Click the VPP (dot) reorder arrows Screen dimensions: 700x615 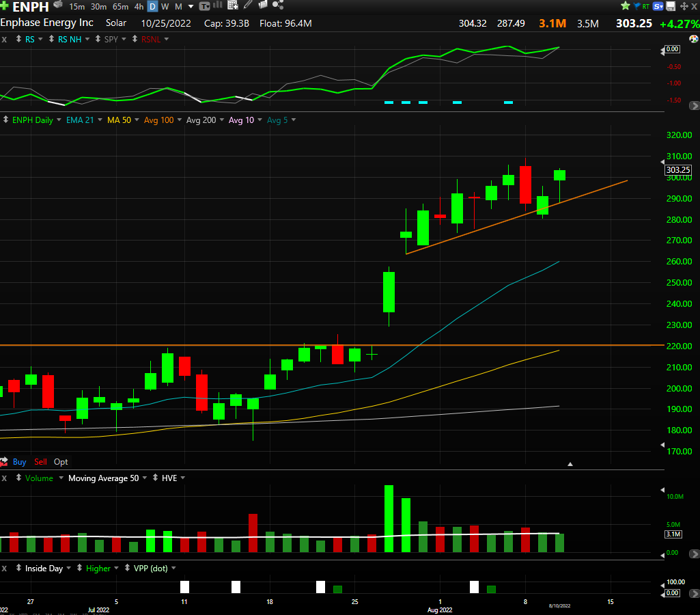127,568
